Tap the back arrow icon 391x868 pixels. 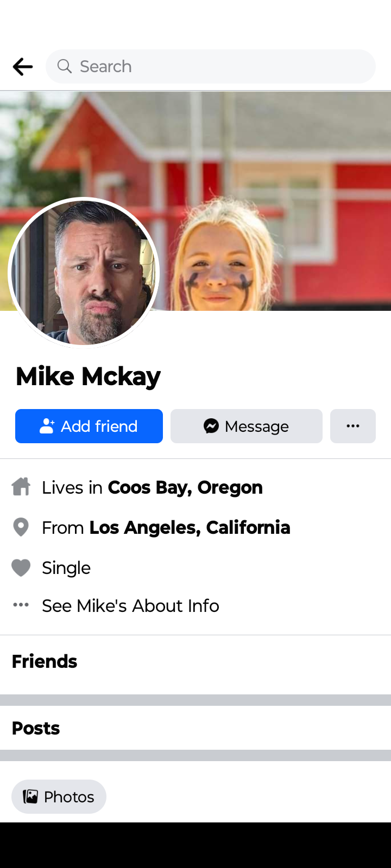[x=23, y=67]
